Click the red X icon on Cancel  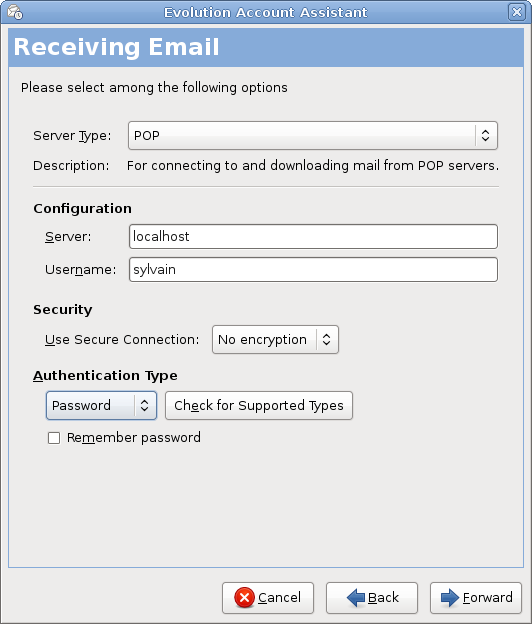(244, 597)
